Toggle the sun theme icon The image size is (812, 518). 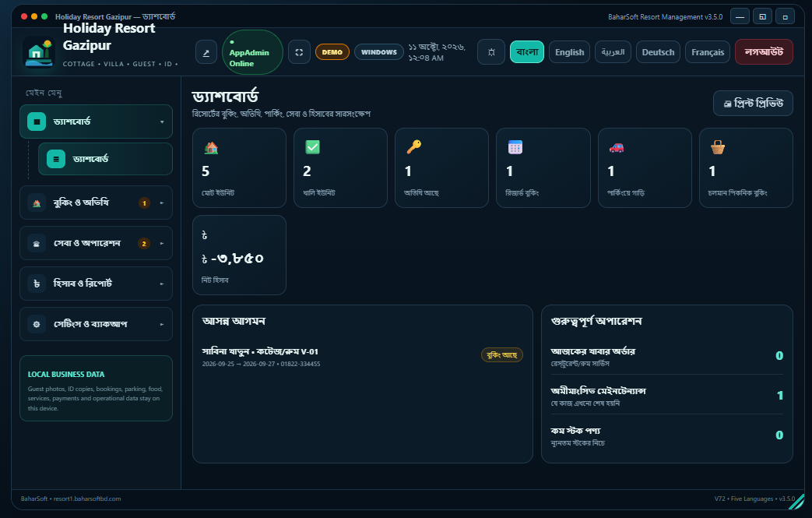coord(491,52)
